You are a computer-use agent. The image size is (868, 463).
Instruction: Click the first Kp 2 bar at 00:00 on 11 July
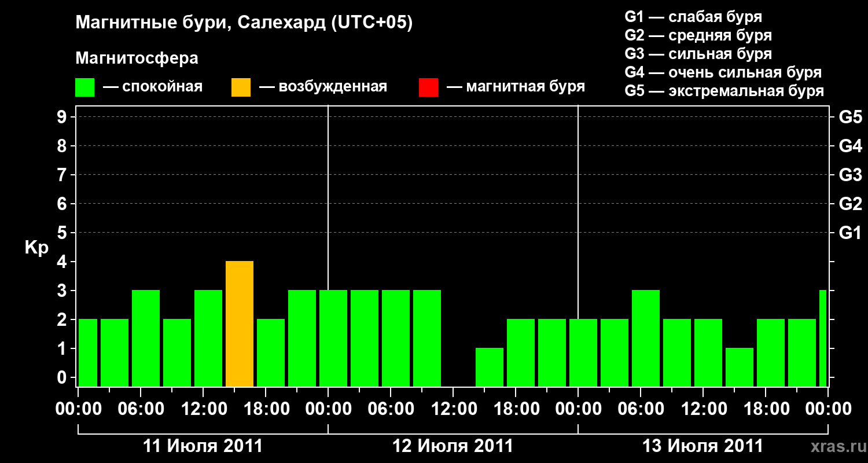pos(88,353)
